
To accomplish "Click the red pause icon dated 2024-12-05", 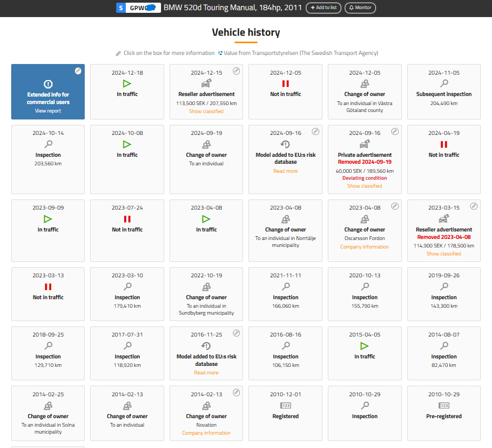I will 286,84.
